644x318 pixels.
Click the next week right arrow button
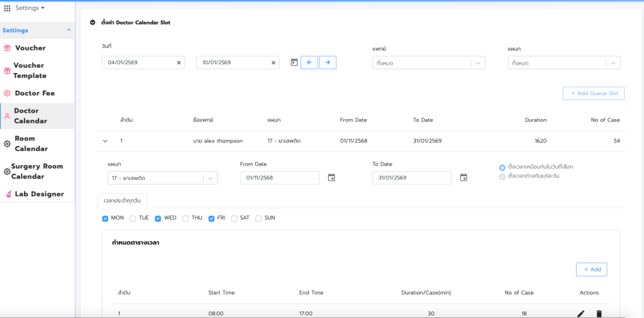tap(328, 62)
